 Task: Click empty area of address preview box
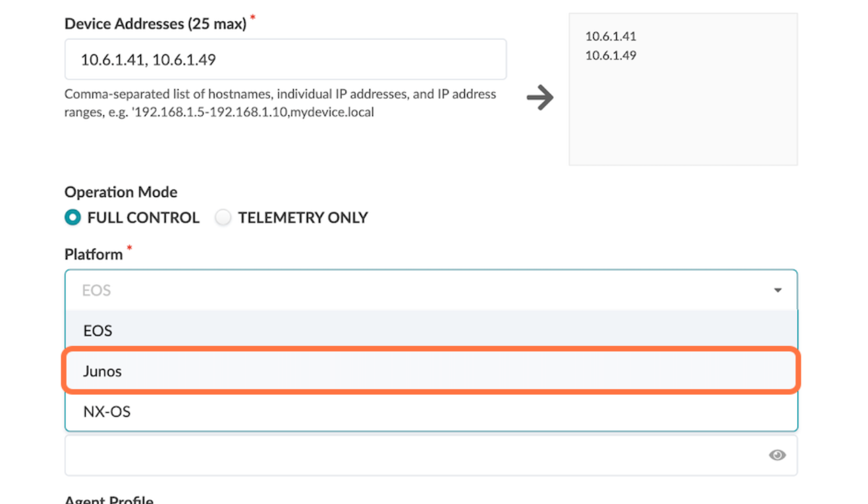pos(682,118)
